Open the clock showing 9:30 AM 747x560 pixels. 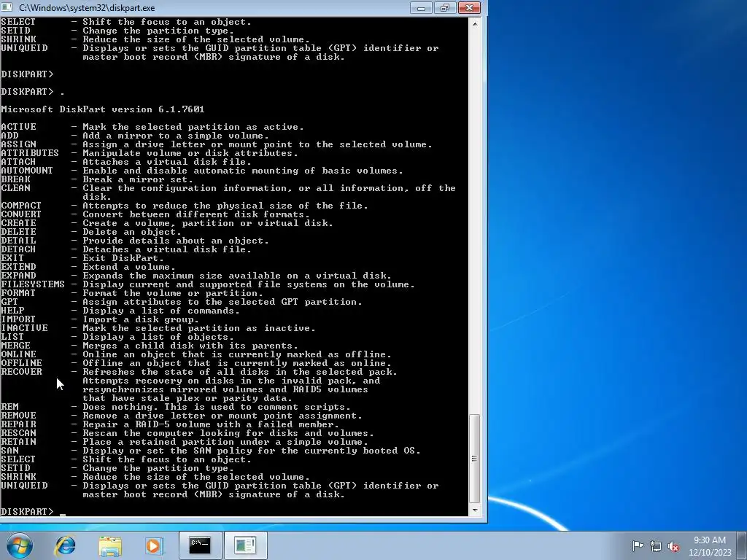point(709,545)
